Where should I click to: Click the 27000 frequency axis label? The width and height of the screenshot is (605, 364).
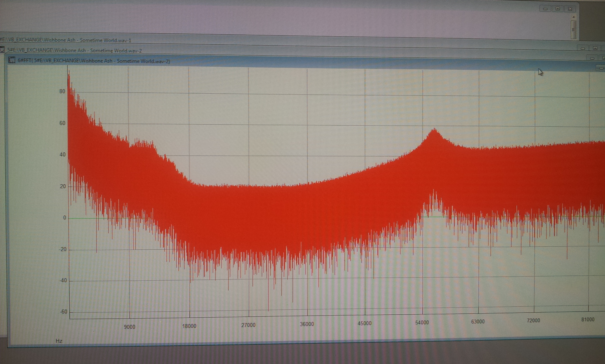click(x=248, y=325)
